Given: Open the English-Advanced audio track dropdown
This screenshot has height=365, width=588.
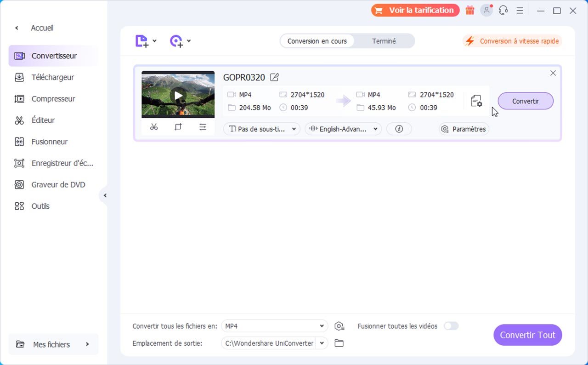Looking at the screenshot, I should pos(343,129).
